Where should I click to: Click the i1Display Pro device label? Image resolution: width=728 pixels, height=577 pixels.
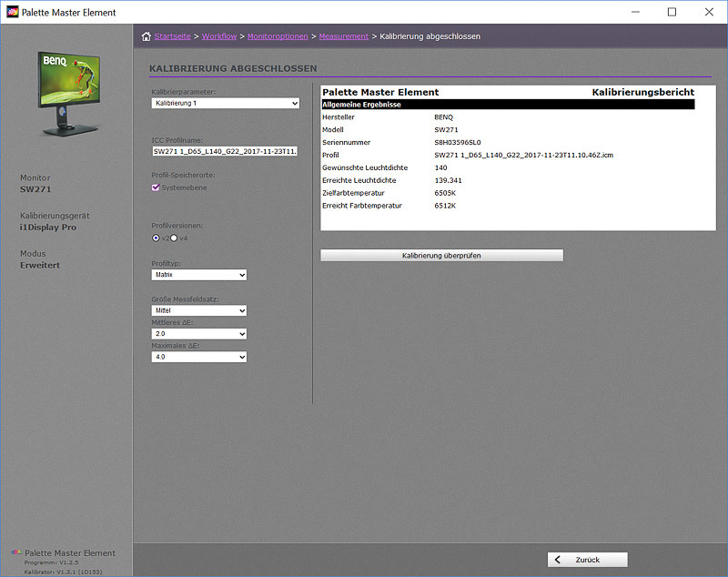[x=48, y=228]
